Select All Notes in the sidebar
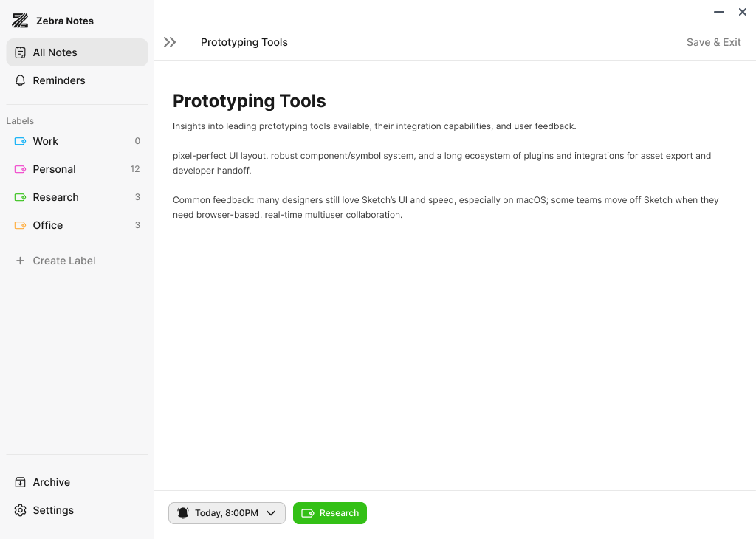This screenshot has height=539, width=756. (55, 52)
